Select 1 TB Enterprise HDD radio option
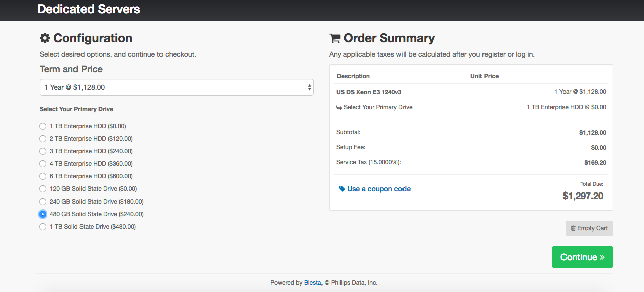Screen dimensions: 644x292 (x=43, y=126)
